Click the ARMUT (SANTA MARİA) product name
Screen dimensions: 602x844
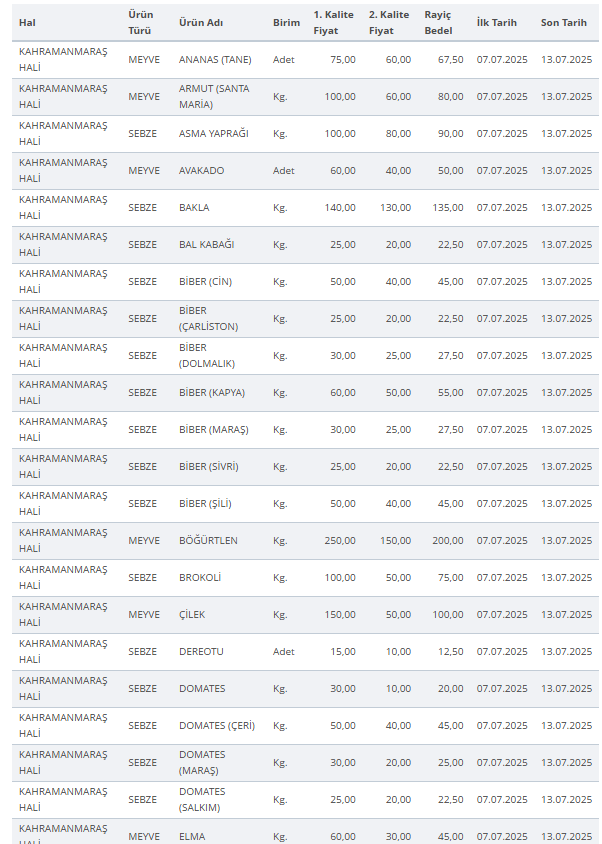coord(214,97)
